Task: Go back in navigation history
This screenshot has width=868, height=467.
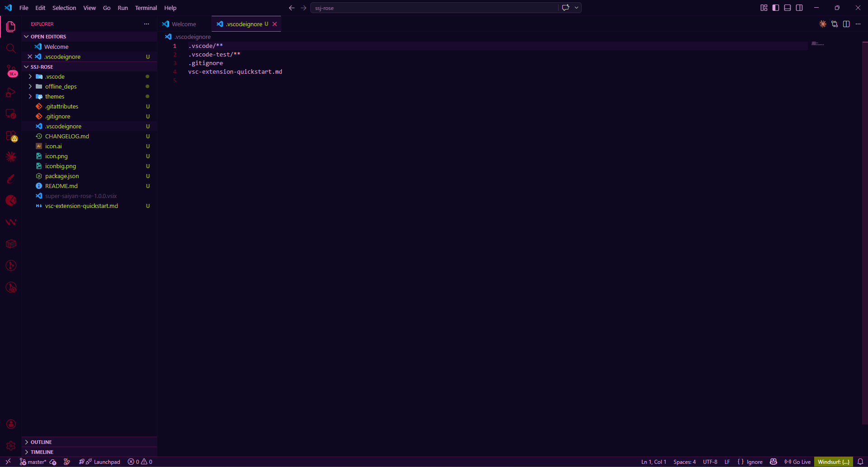Action: click(x=292, y=8)
